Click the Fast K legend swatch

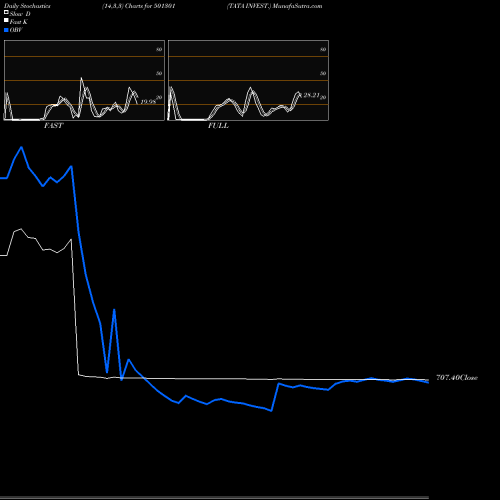[6, 21]
